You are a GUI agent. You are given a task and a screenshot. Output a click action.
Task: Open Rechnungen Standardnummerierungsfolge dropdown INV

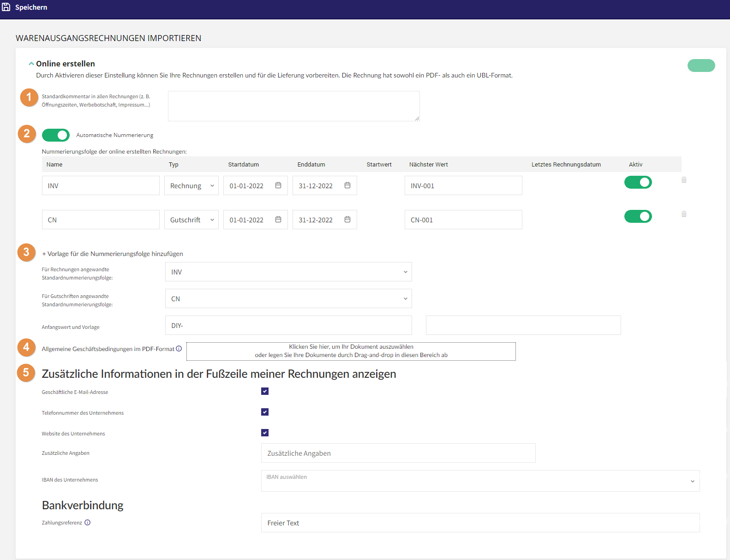(288, 272)
